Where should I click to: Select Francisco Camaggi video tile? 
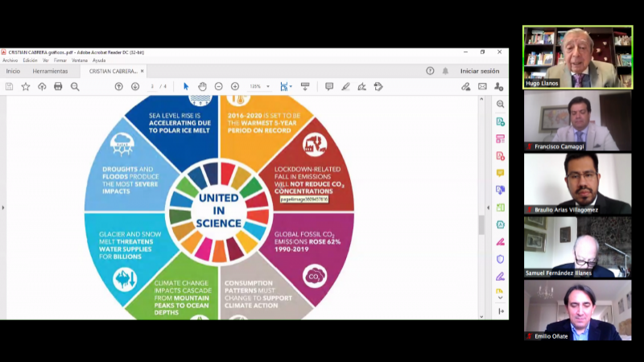click(x=577, y=121)
